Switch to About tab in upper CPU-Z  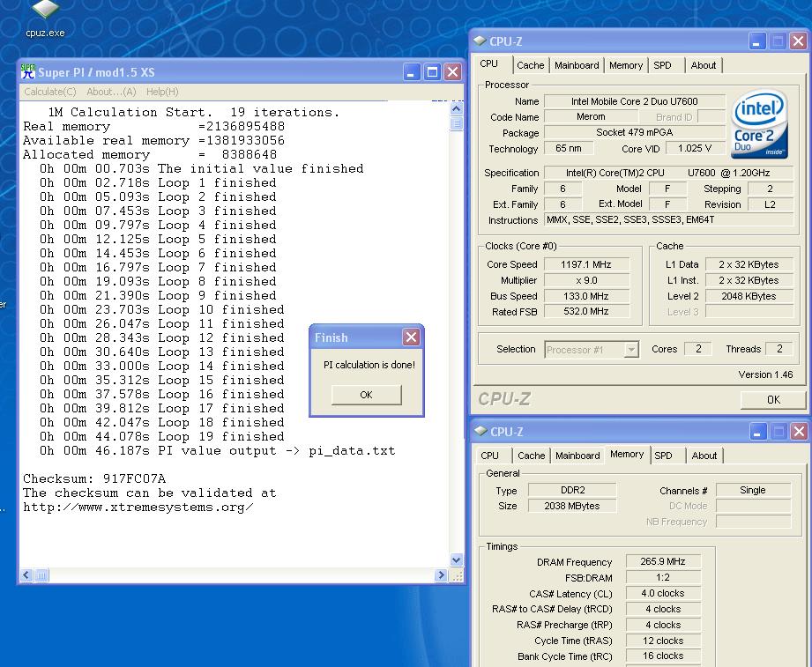click(704, 65)
